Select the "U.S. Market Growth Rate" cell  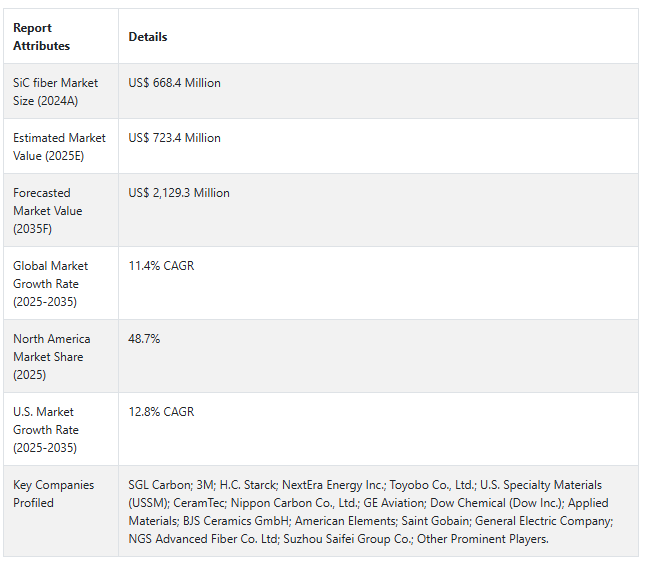coord(45,430)
